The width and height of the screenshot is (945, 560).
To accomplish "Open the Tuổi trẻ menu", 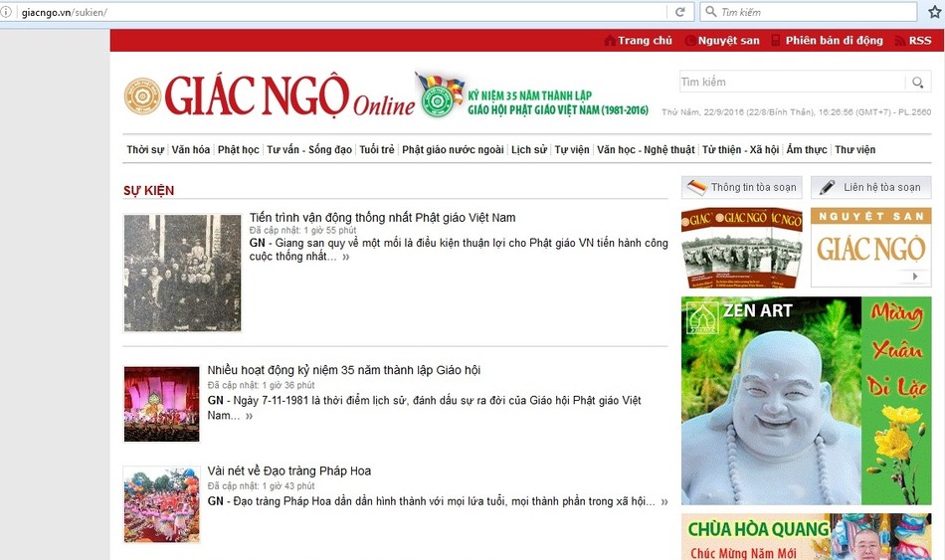I will [x=377, y=149].
